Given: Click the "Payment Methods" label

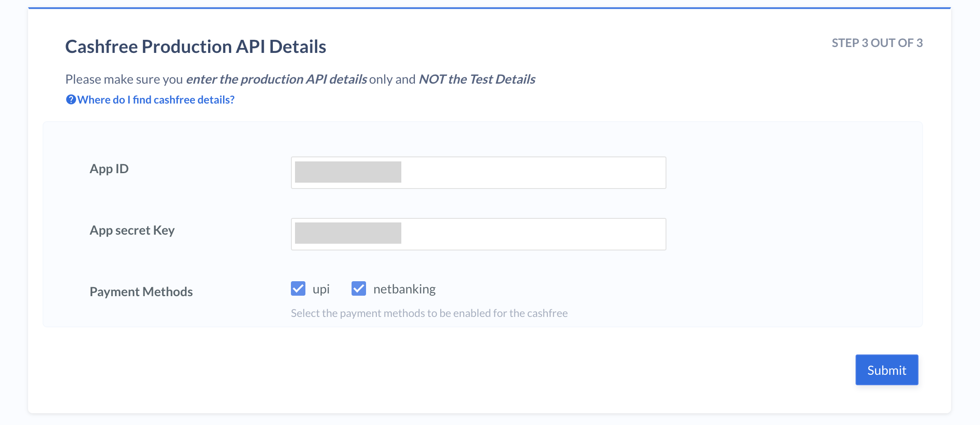Looking at the screenshot, I should pyautogui.click(x=141, y=292).
